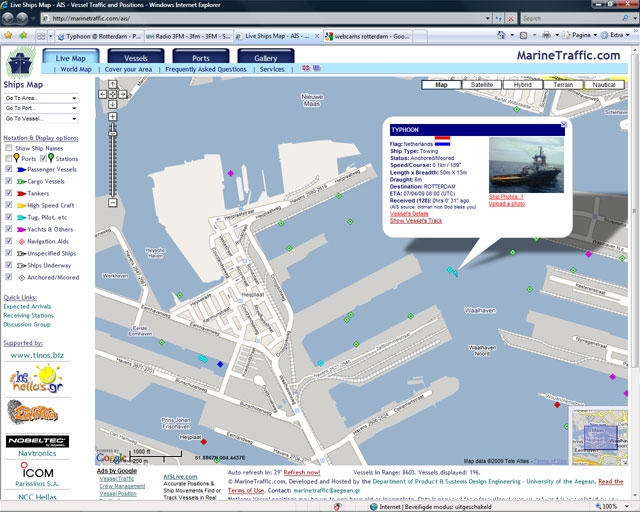Viewport: 640px width, 512px height.
Task: Open the Go To Vessel dropdown
Action: pos(41,119)
